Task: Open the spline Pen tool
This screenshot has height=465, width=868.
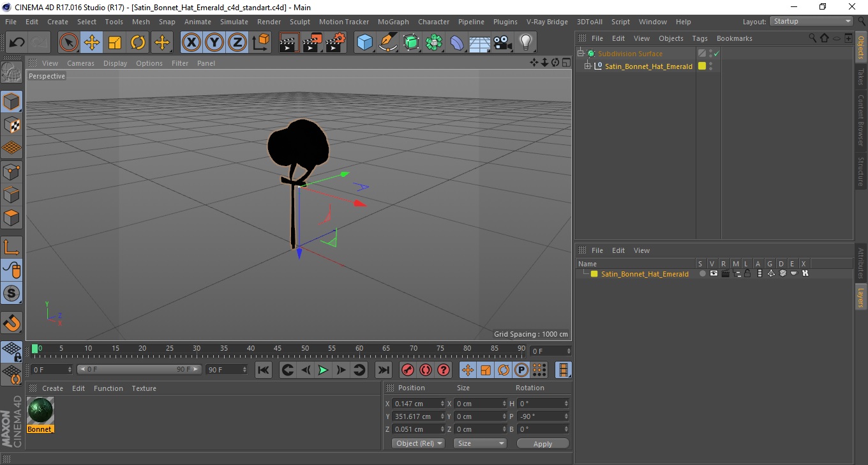Action: 388,43
